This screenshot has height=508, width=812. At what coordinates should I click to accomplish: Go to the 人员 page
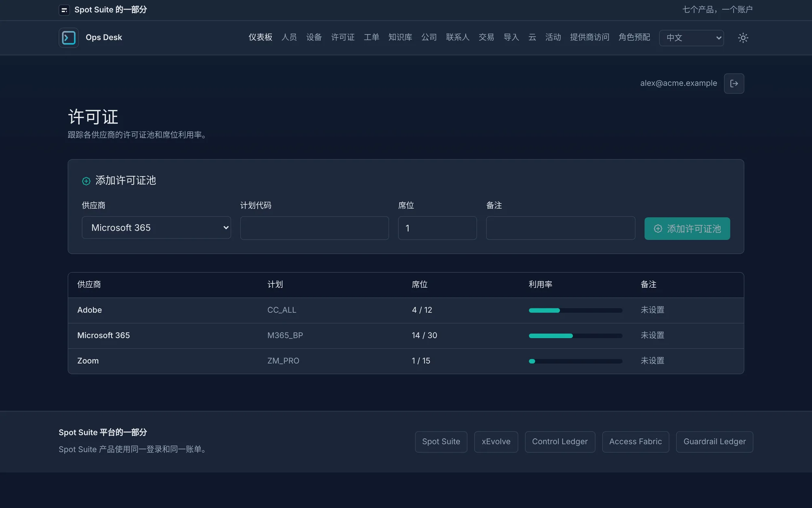[289, 37]
